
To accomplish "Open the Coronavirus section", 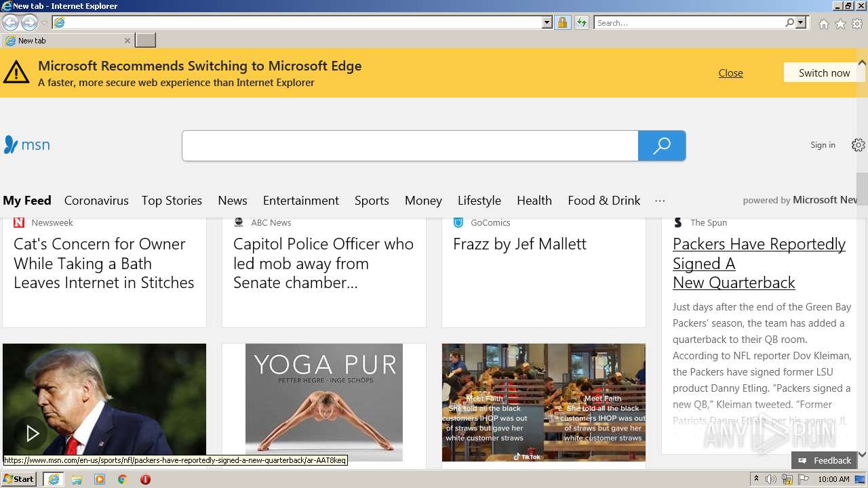I will [96, 201].
